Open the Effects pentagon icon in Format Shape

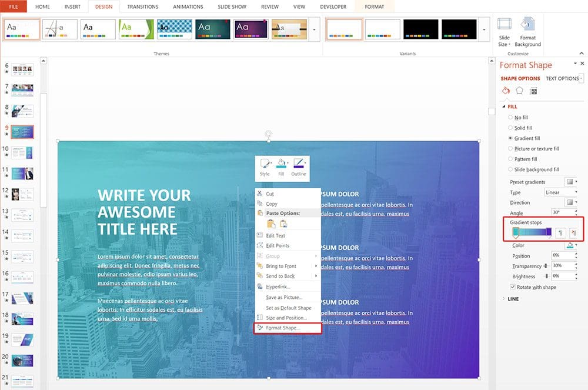click(519, 91)
